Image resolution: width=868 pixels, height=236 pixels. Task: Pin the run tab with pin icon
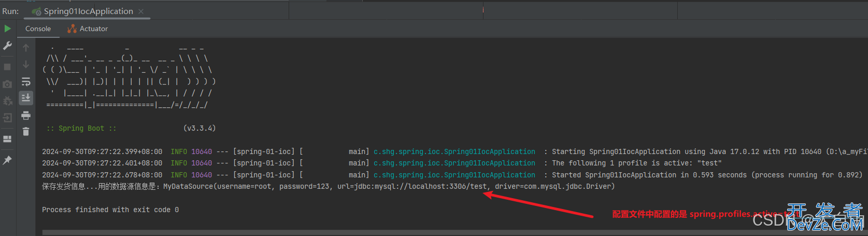click(7, 160)
